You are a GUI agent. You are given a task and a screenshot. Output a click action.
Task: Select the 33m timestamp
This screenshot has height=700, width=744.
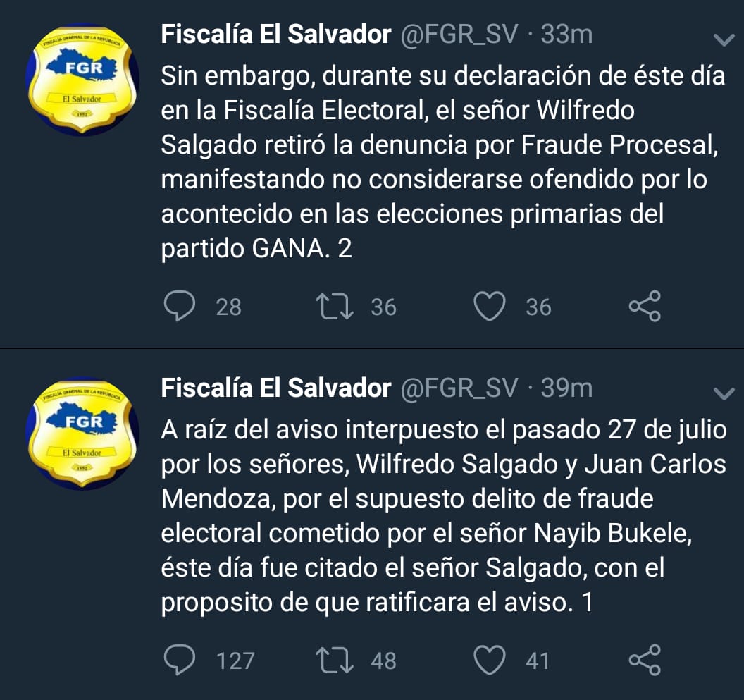coord(567,35)
